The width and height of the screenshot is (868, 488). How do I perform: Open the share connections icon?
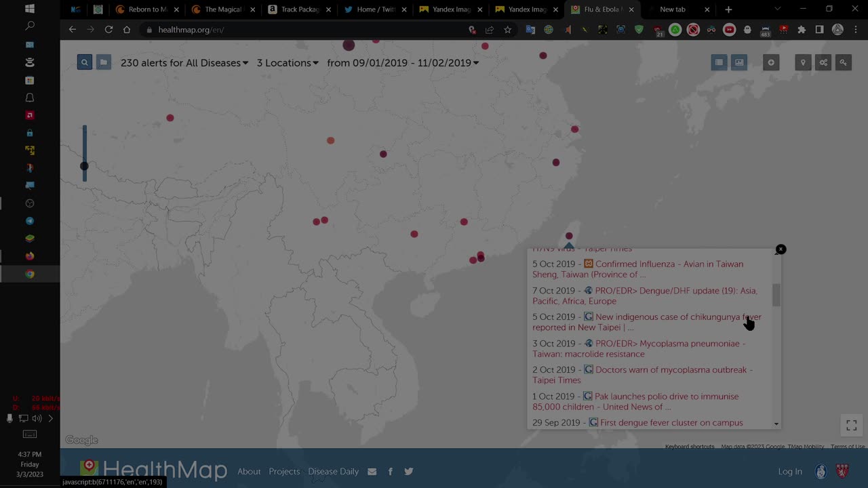coord(823,62)
